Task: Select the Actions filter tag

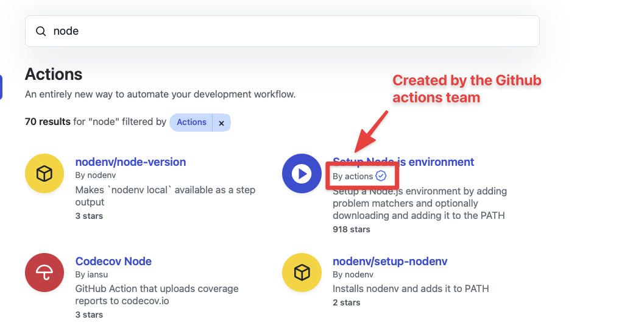Action: coord(191,122)
